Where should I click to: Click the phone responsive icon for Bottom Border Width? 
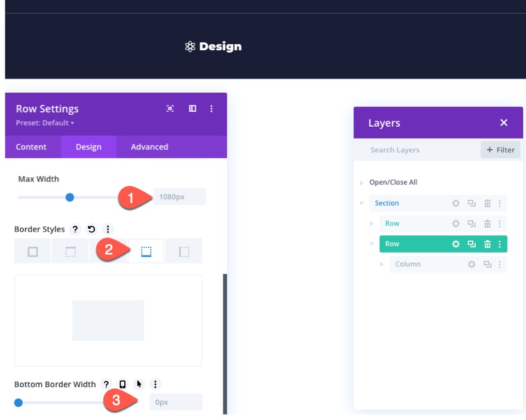(122, 384)
